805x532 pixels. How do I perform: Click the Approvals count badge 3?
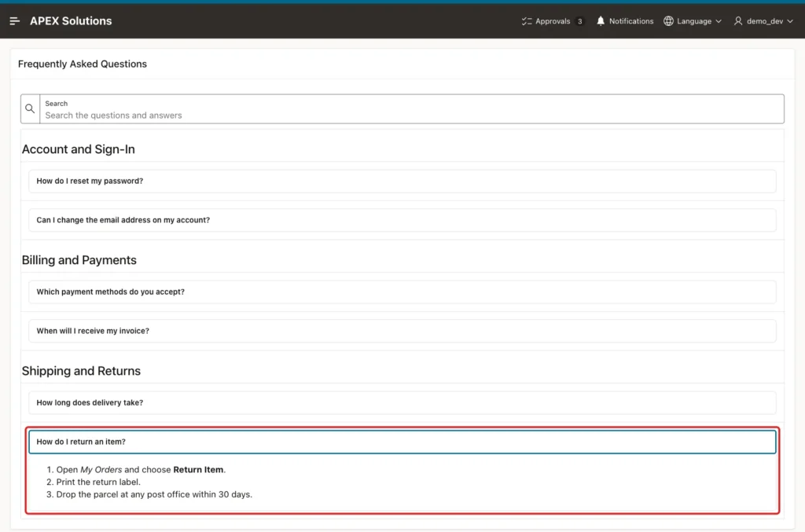point(579,21)
